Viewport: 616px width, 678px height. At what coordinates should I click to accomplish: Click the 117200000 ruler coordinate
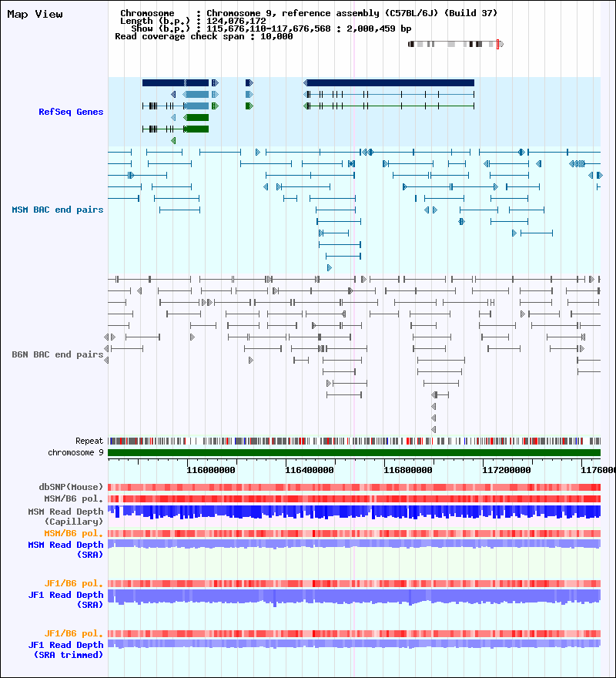point(507,470)
